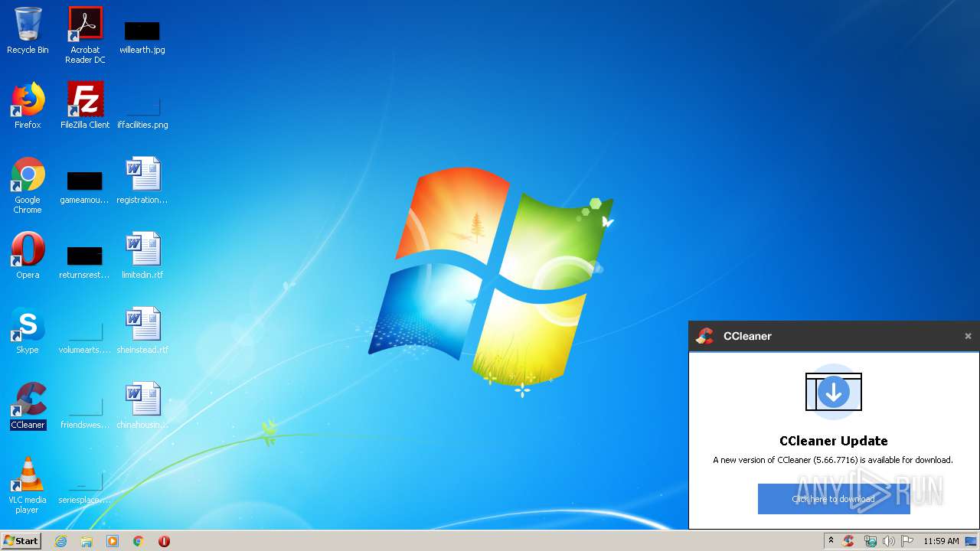Select the Firefox desktop shortcut
This screenshot has width=980, height=551.
pos(28,106)
